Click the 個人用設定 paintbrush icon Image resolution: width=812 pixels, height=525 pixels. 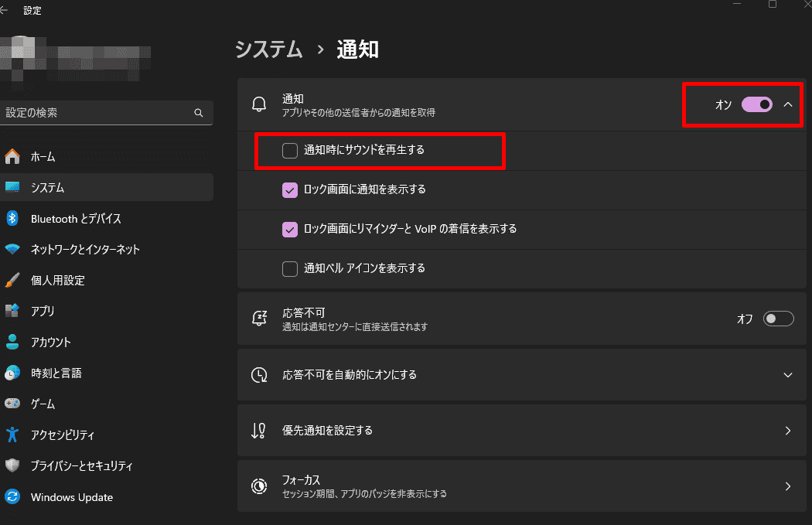12,281
